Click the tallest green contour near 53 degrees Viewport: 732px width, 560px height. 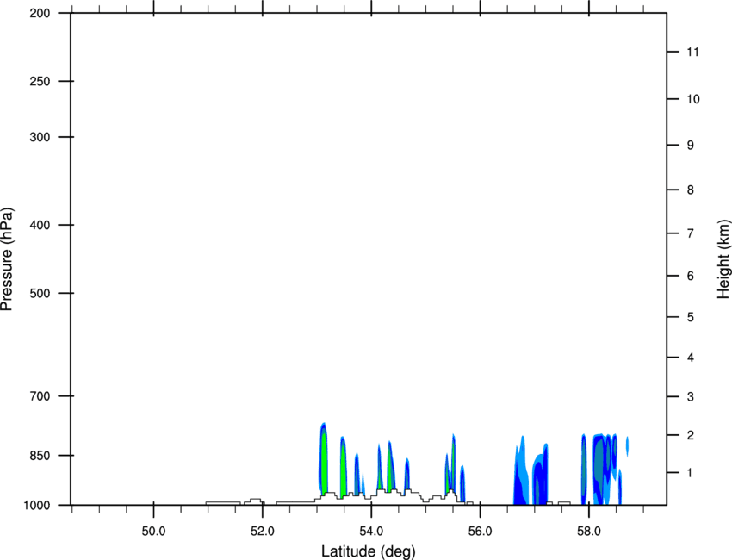tap(324, 463)
